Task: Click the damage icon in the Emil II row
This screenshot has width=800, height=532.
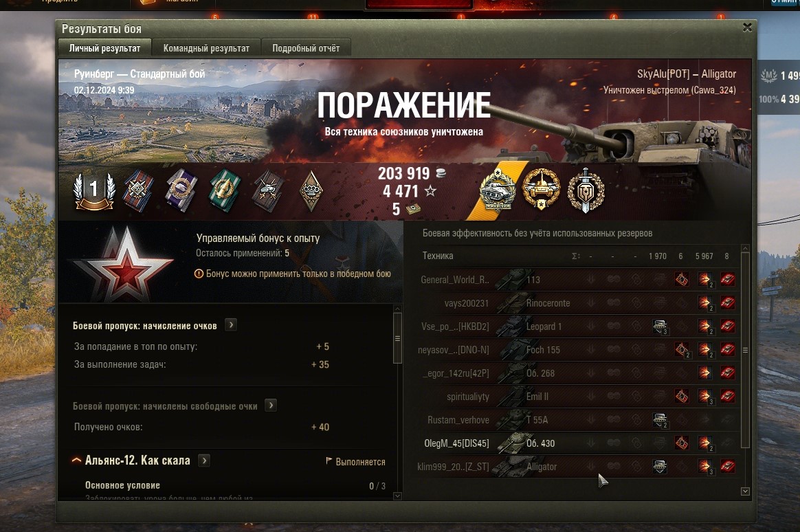Action: tap(706, 397)
